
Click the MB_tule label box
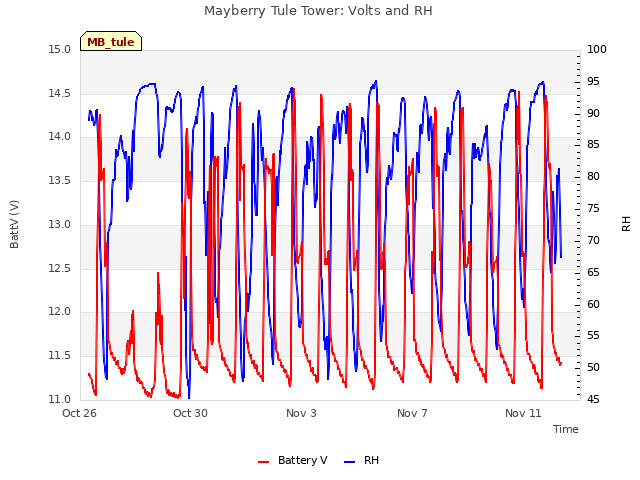[111, 41]
